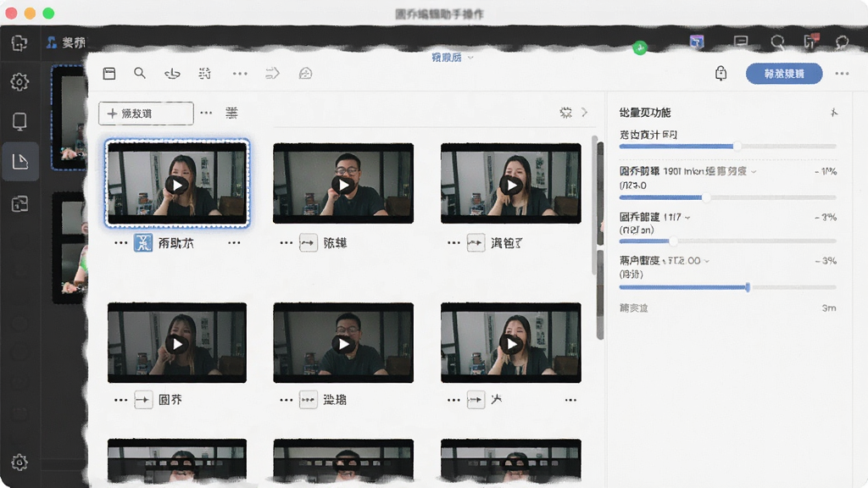The image size is (868, 488).
Task: Click the search magnifier in the dark top bar
Action: 778,42
